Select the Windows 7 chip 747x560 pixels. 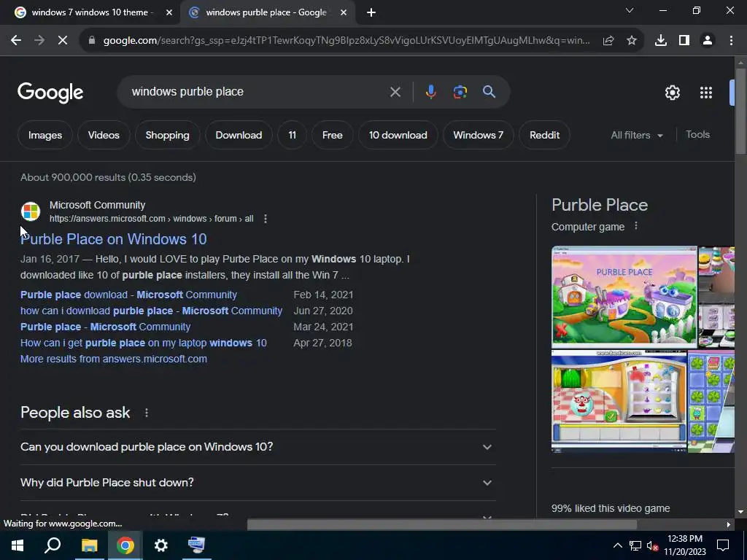pyautogui.click(x=478, y=135)
